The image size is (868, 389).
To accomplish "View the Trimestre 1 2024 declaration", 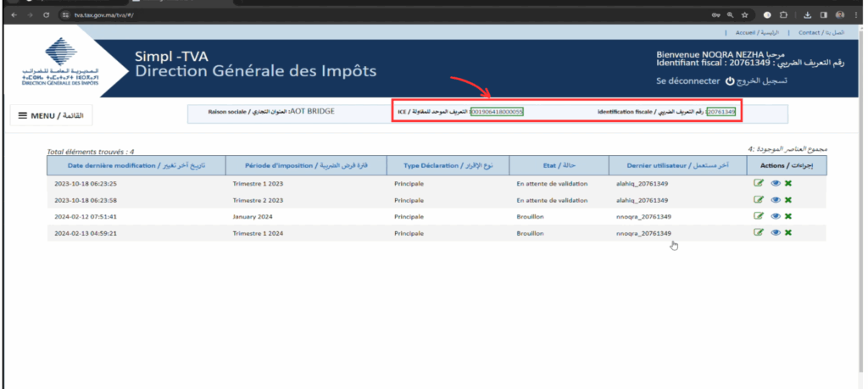I will 776,232.
